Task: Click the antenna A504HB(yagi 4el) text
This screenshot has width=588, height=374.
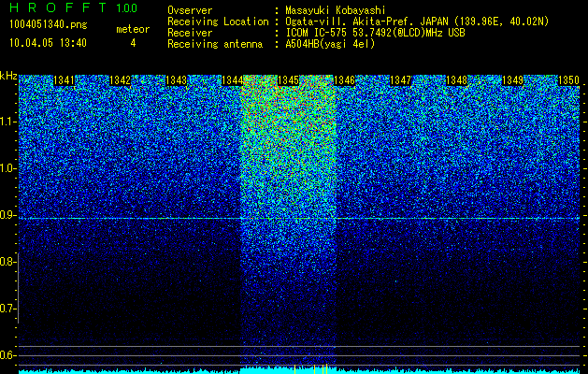Action: 330,44
